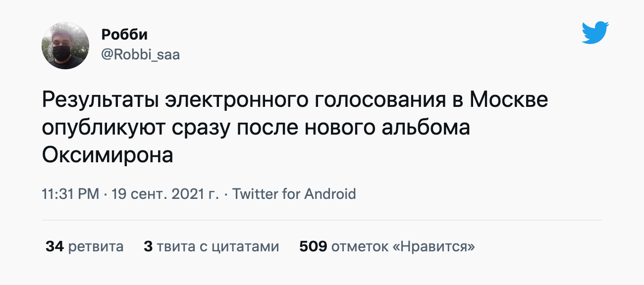Open the Twitter for Android source link

[x=294, y=193]
